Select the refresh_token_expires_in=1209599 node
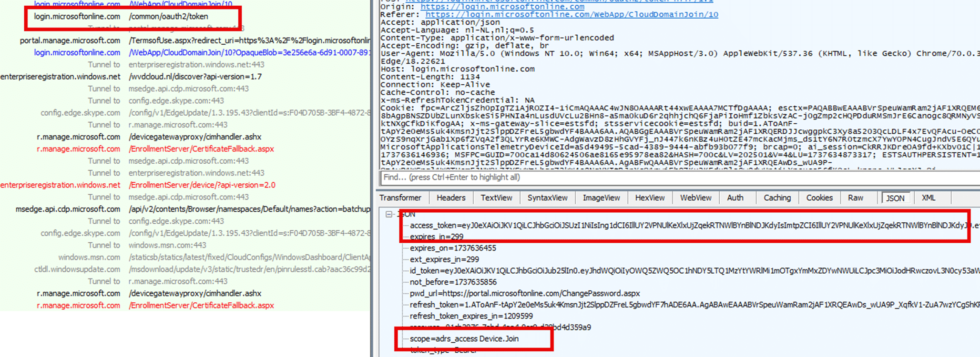The image size is (980, 357). [x=471, y=316]
